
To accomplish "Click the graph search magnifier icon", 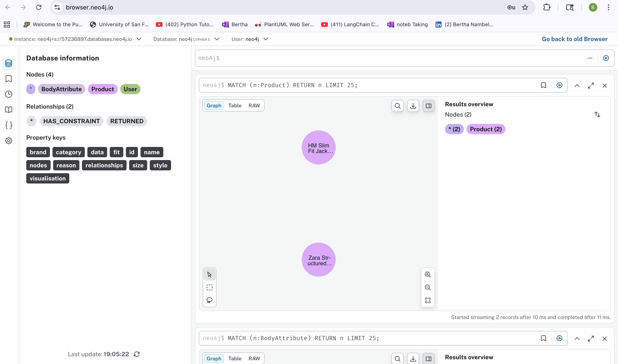I will click(397, 106).
